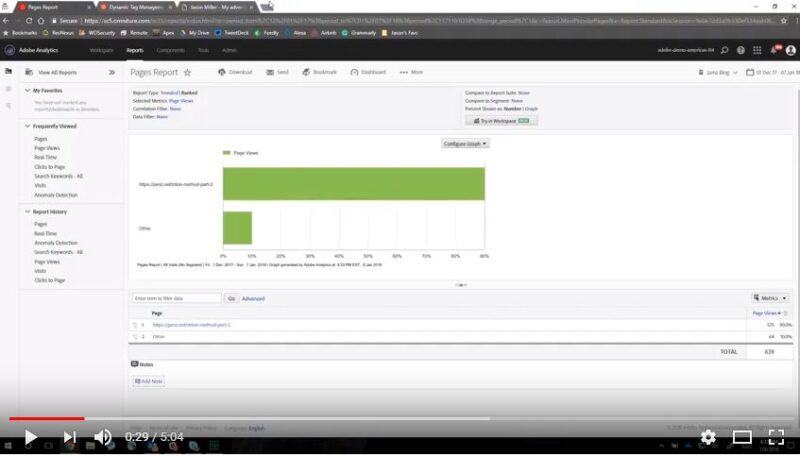The width and height of the screenshot is (800, 456).
Task: Open Advanced filter link
Action: pos(253,298)
